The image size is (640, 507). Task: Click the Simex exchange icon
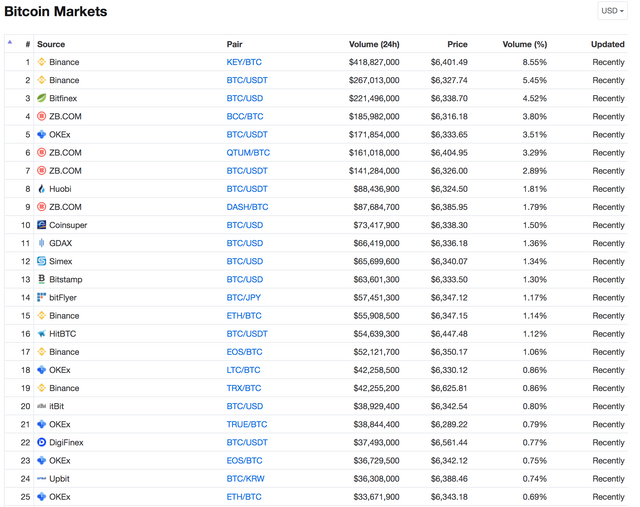[41, 261]
